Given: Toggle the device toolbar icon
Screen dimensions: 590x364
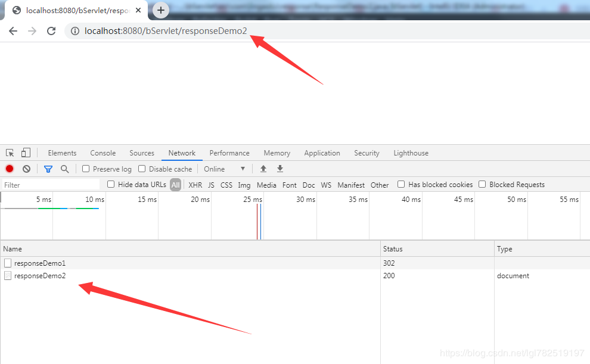Looking at the screenshot, I should (26, 153).
